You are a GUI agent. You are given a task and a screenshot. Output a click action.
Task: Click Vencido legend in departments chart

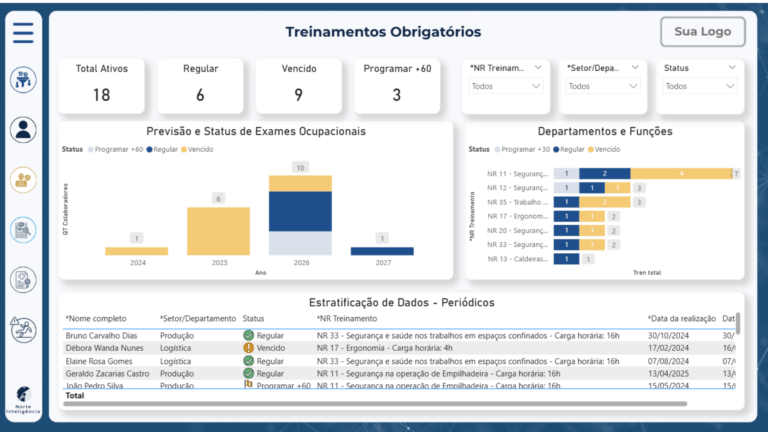[x=604, y=149]
